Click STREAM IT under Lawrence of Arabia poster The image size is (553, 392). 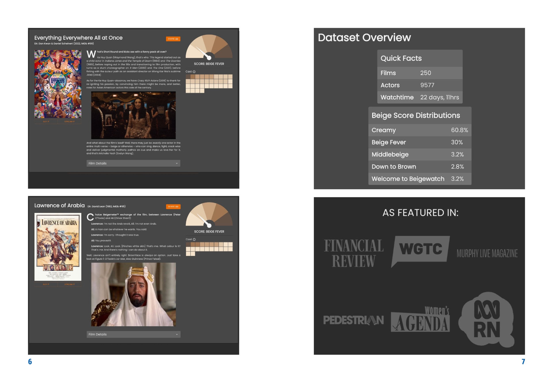tap(69, 284)
